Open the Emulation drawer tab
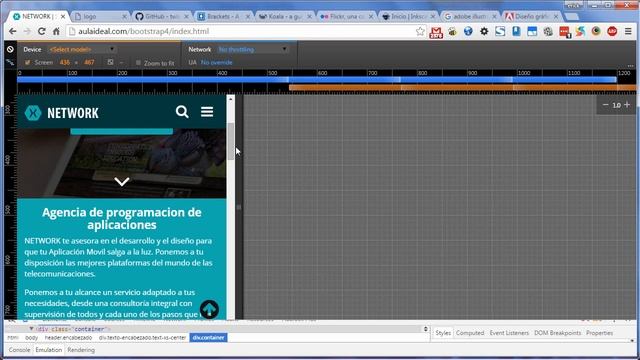 [49, 350]
